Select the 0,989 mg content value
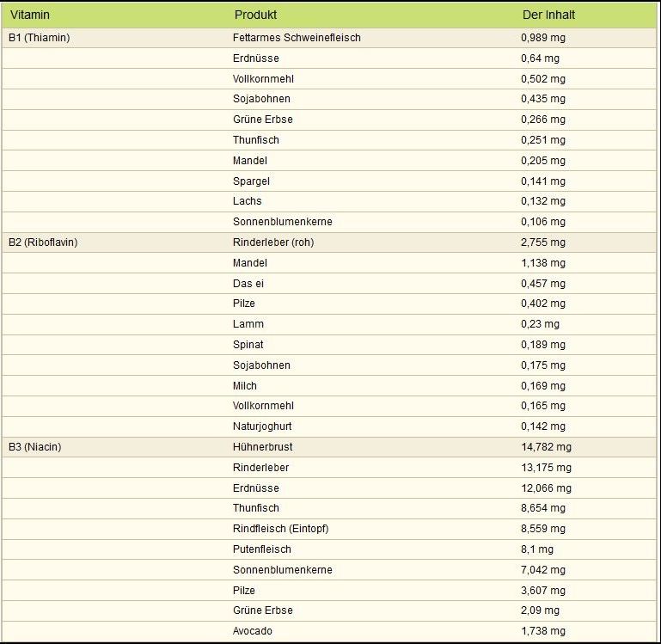 click(543, 38)
